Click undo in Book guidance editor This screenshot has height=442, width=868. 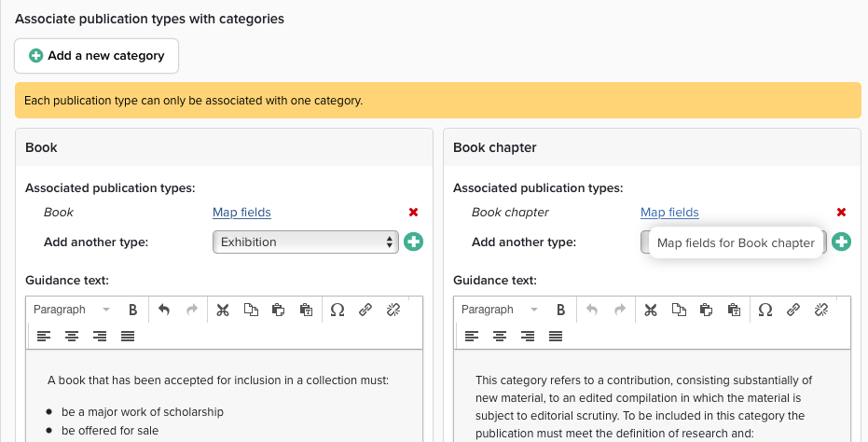tap(164, 310)
